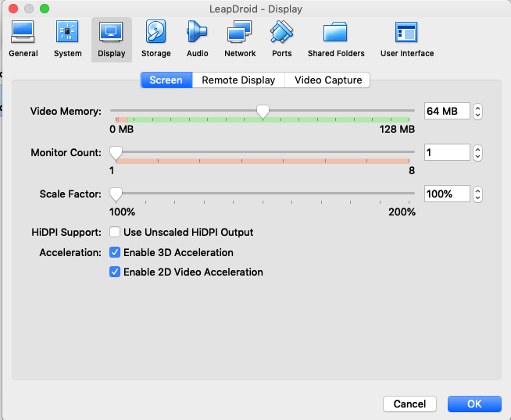This screenshot has height=420, width=511.
Task: Click the Video Memory stepper arrows
Action: [477, 112]
